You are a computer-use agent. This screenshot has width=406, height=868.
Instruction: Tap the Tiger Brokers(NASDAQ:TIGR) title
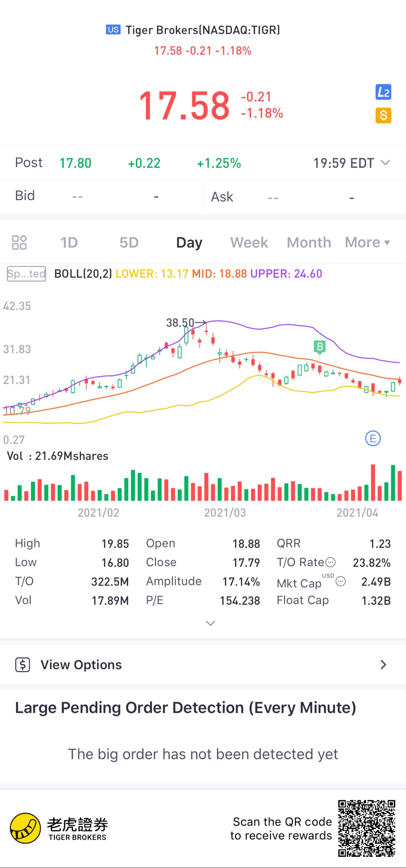click(203, 30)
